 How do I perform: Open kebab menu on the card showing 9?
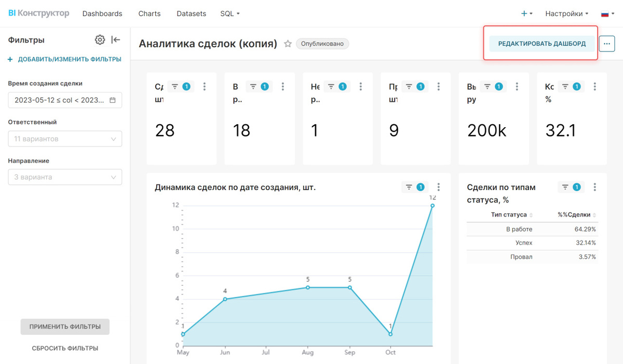(x=439, y=87)
